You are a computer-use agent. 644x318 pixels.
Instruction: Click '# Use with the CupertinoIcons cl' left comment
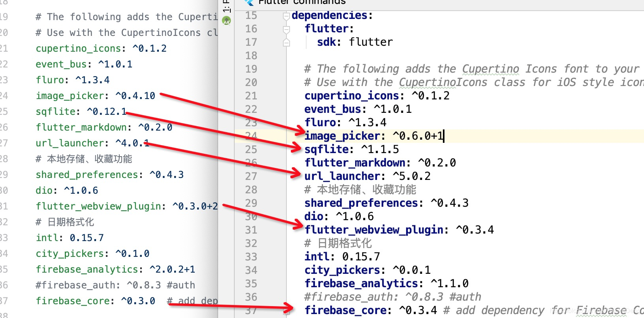[126, 33]
